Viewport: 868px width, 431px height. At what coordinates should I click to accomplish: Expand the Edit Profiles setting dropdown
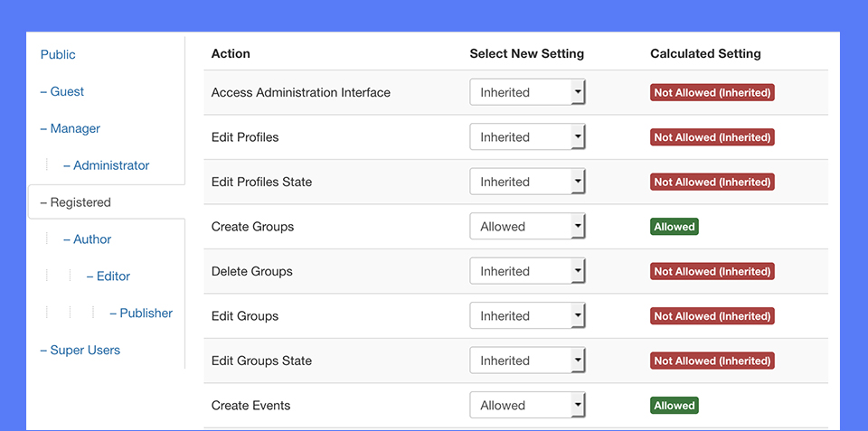527,137
